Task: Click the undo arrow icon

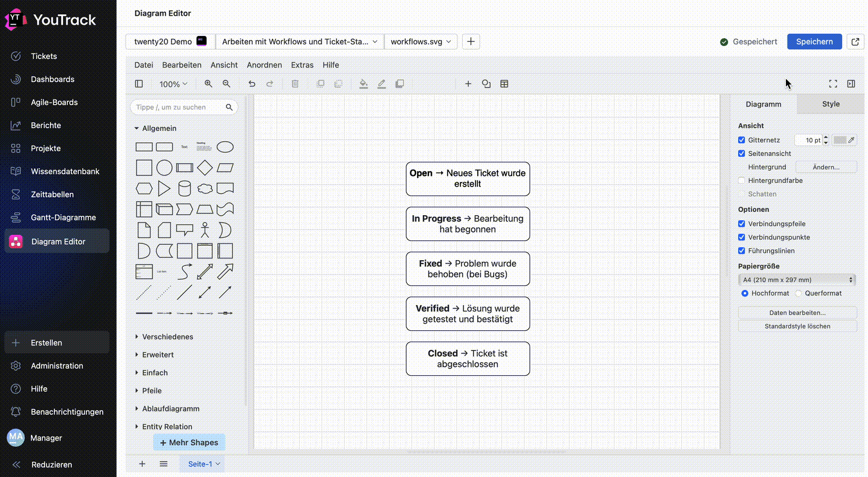Action: tap(252, 84)
